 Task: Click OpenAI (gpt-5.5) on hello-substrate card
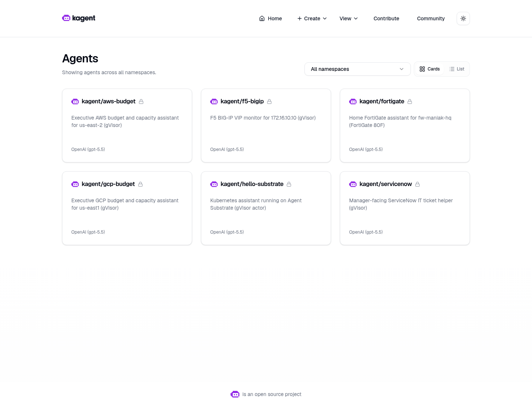[227, 232]
